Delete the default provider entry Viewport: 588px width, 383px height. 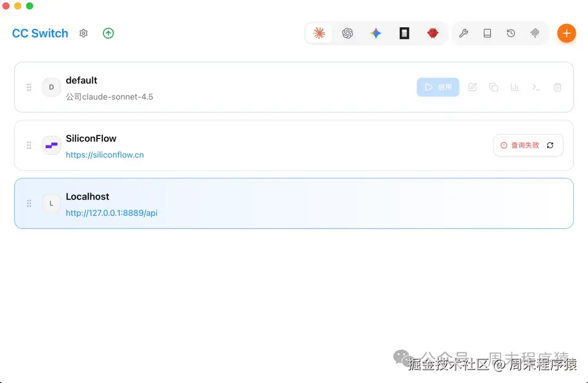click(x=558, y=87)
